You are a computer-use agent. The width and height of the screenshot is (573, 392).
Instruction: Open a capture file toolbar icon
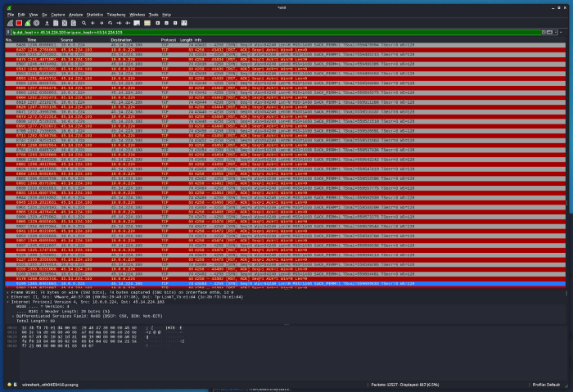pyautogui.click(x=47, y=23)
